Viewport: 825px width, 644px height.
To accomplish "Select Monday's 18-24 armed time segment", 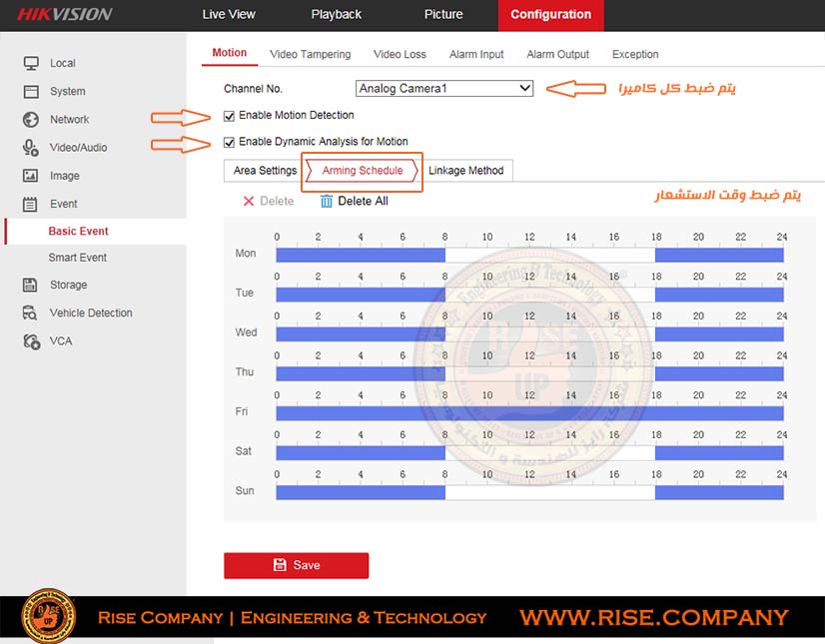I will [x=719, y=256].
